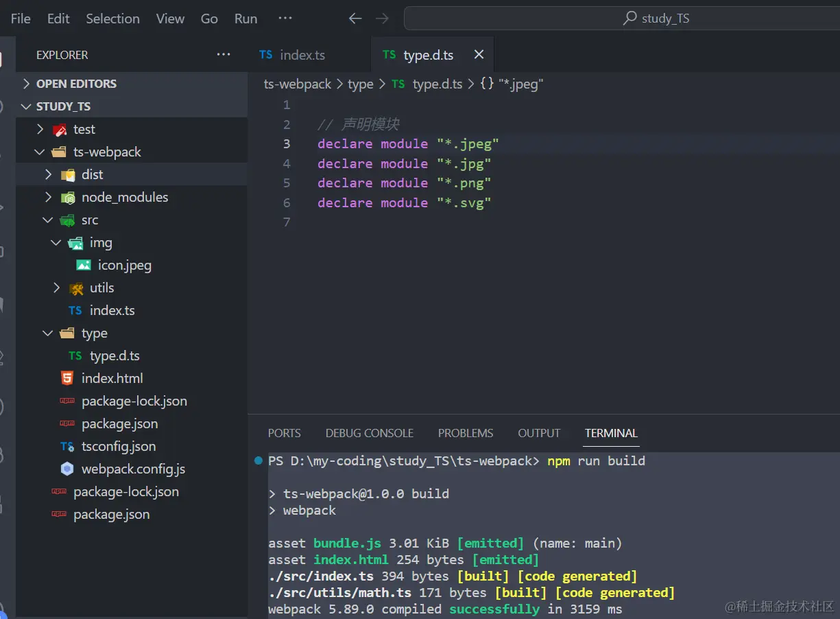Click the dist folder icon

[68, 174]
